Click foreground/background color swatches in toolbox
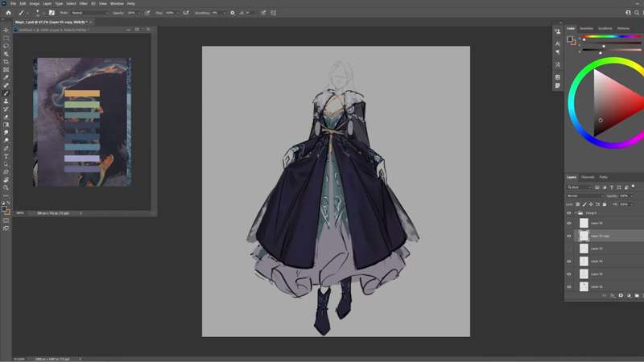The image size is (644, 362). pyautogui.click(x=6, y=210)
